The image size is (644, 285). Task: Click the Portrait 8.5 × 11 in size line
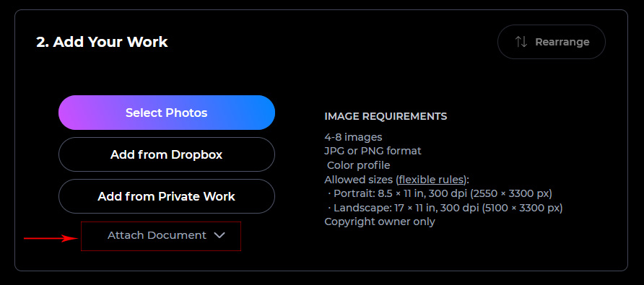pyautogui.click(x=440, y=193)
